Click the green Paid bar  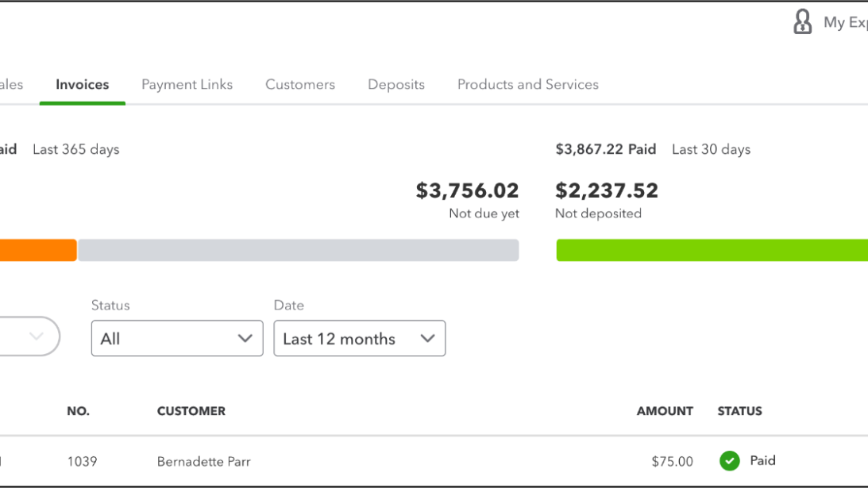point(711,251)
